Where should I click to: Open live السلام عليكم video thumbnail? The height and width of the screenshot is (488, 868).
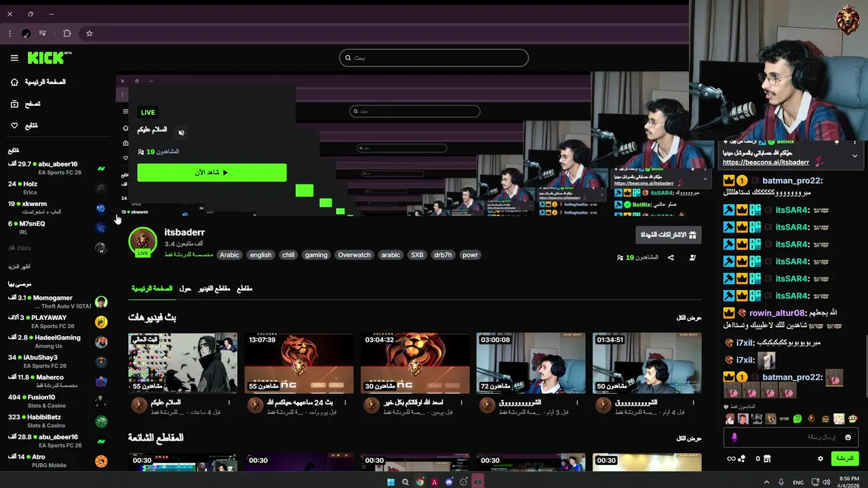tap(182, 363)
